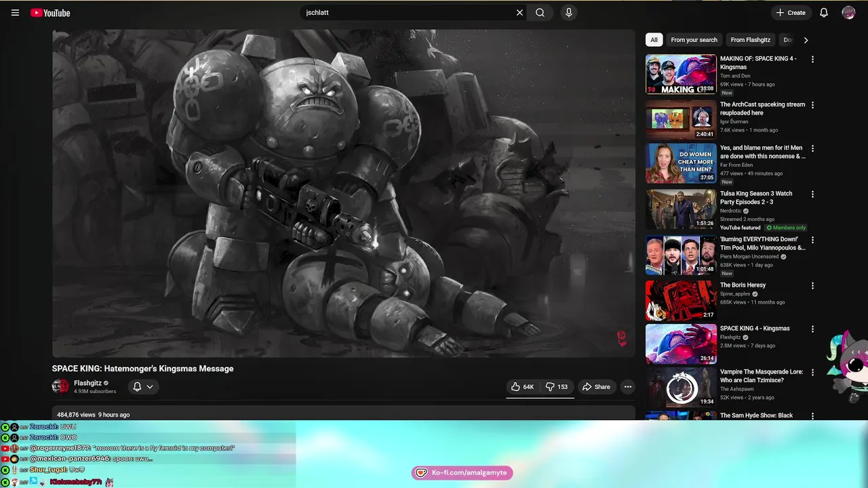
Task: Open the Flashgitz channel name link
Action: tap(87, 383)
